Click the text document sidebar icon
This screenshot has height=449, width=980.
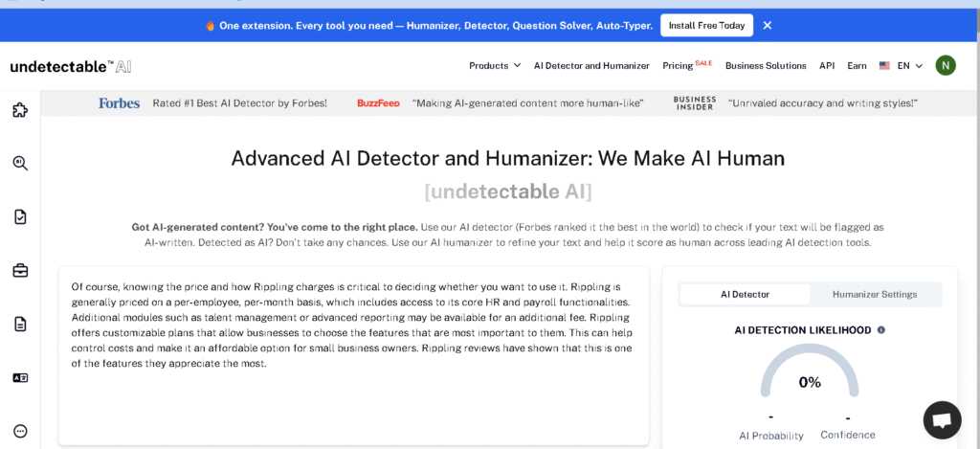click(20, 324)
